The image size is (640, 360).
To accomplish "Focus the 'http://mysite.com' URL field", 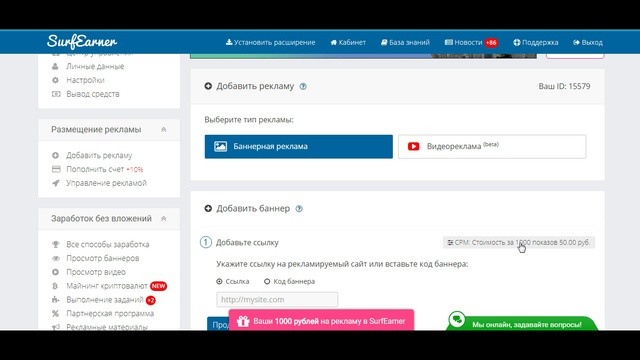I will (x=277, y=300).
